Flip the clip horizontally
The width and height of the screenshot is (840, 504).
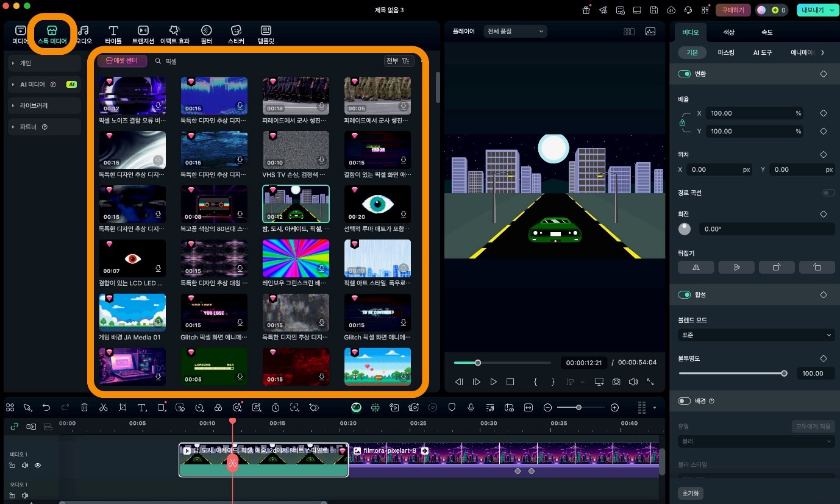tap(696, 267)
